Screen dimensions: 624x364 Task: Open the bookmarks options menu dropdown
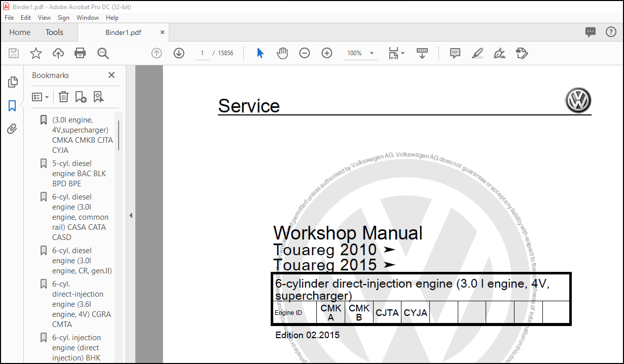pos(41,97)
